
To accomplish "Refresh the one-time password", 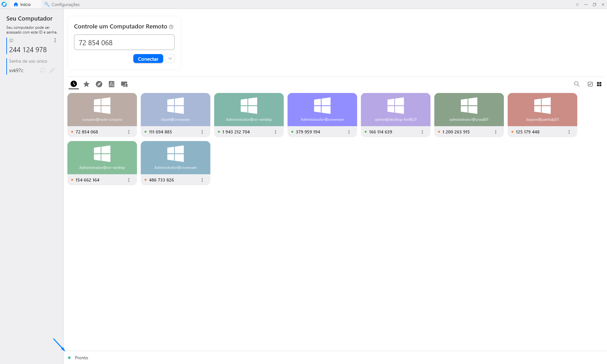I will [43, 70].
